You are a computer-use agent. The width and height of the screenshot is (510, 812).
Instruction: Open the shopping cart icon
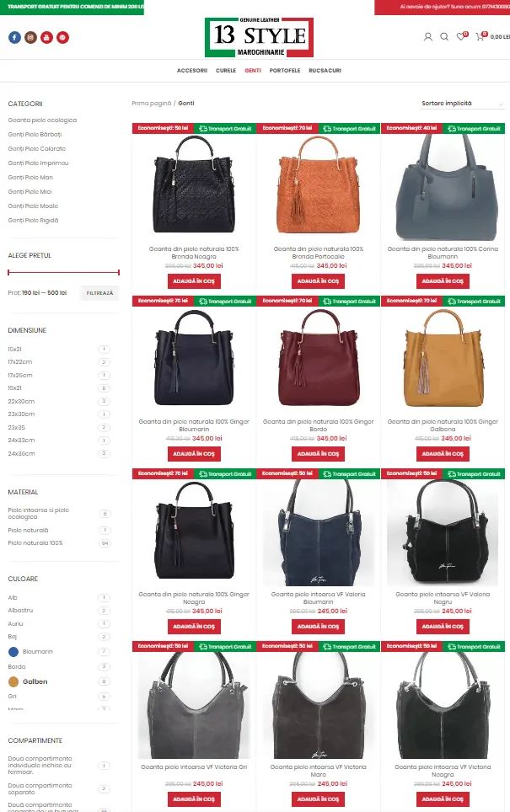(x=480, y=36)
